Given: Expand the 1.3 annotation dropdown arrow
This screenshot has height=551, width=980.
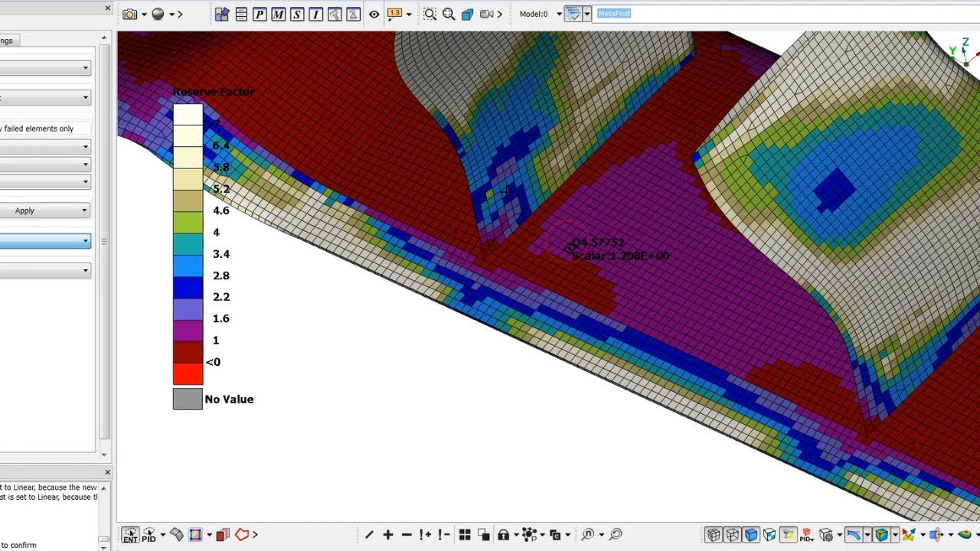Looking at the screenshot, I should pyautogui.click(x=409, y=14).
